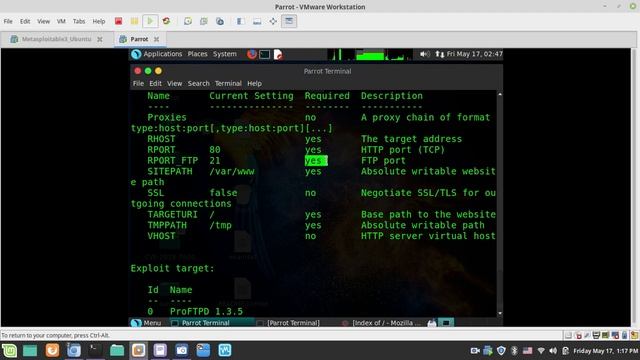
Task: Open Parrot Terminal Help menu
Action: [254, 83]
